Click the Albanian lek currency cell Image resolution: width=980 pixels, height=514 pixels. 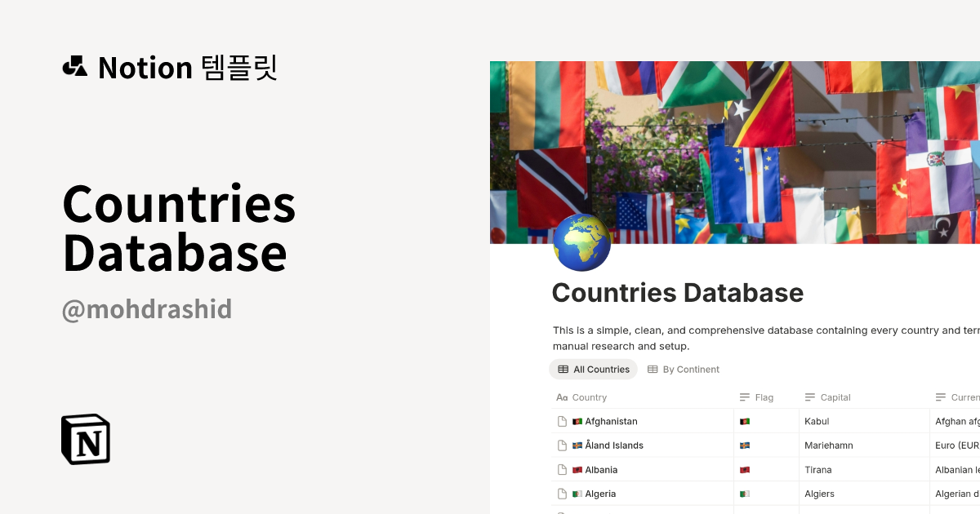tap(955, 470)
